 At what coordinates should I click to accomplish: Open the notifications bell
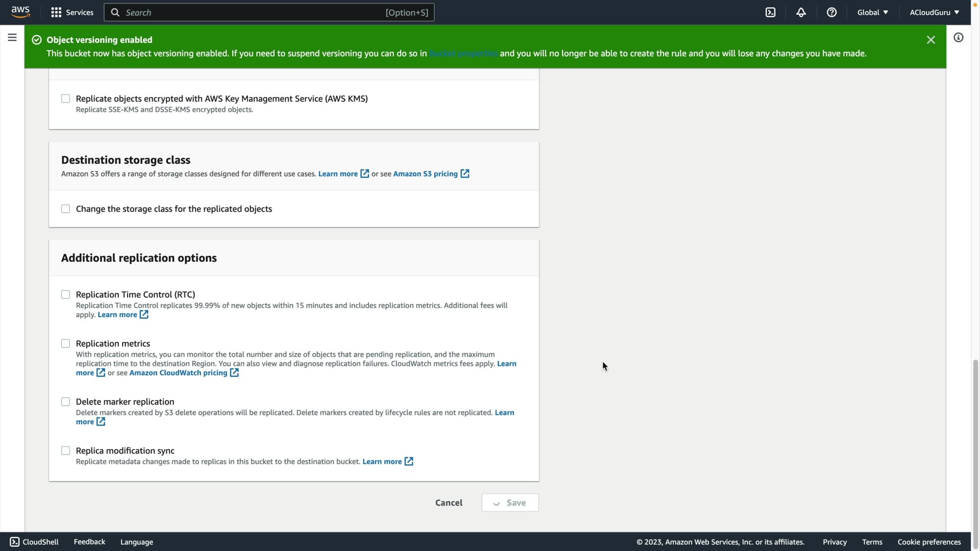coord(801,12)
